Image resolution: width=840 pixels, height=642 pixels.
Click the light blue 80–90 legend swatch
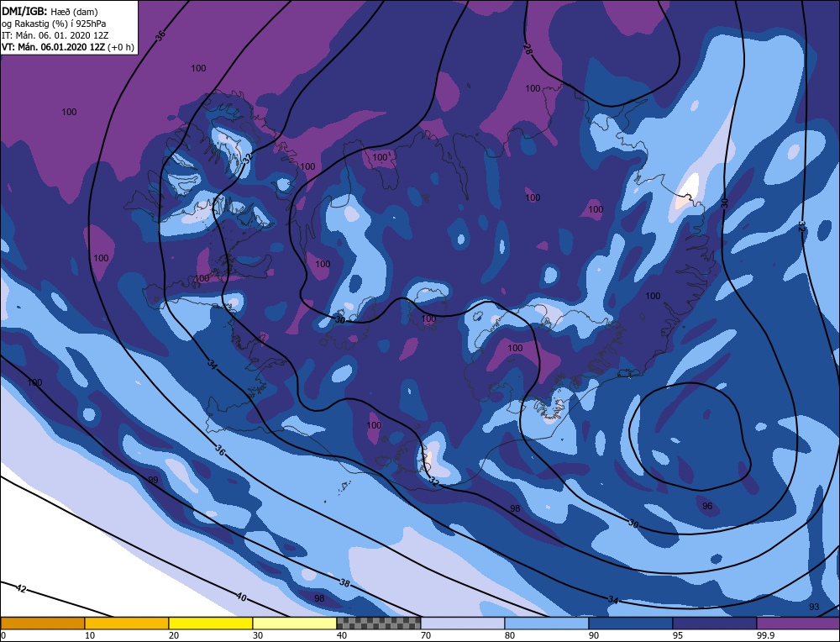click(x=547, y=624)
